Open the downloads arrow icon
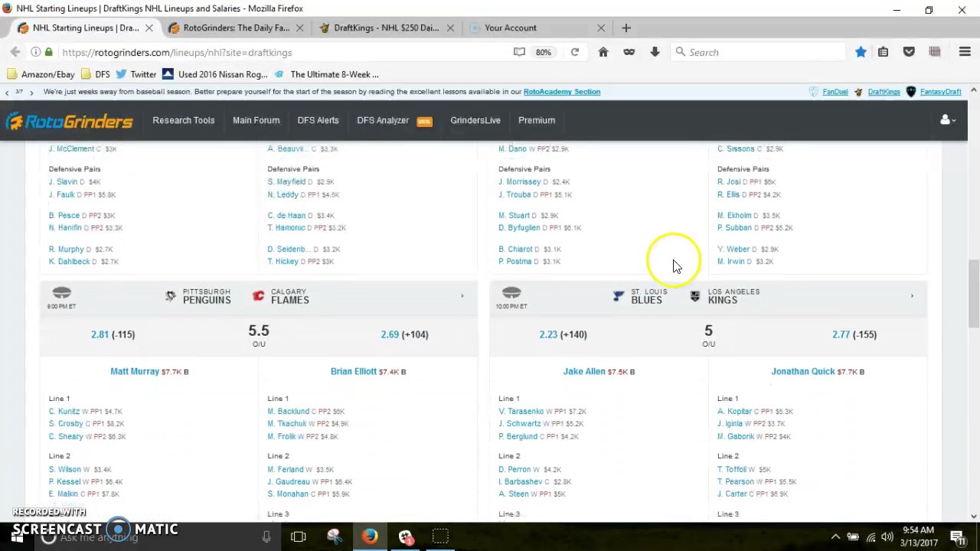 655,52
